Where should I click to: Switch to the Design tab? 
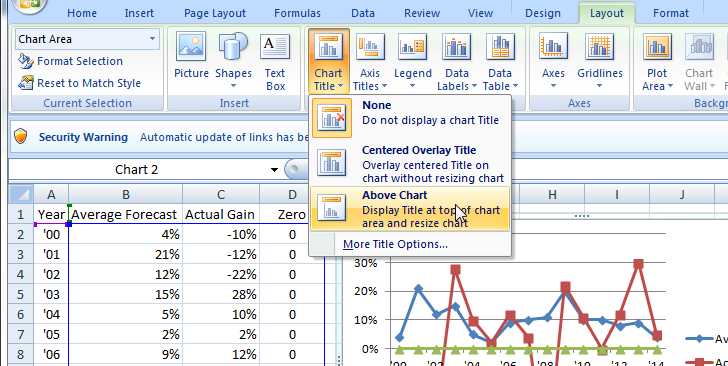(543, 13)
